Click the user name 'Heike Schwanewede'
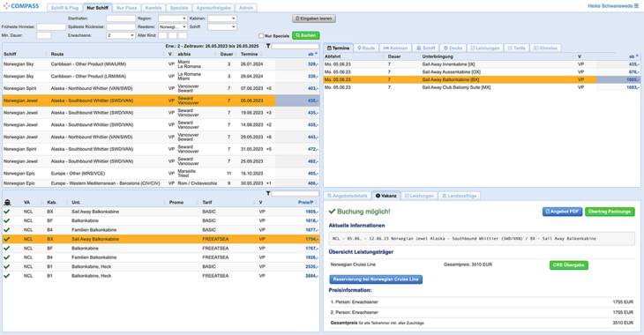The height and width of the screenshot is (335, 644). (x=610, y=6)
